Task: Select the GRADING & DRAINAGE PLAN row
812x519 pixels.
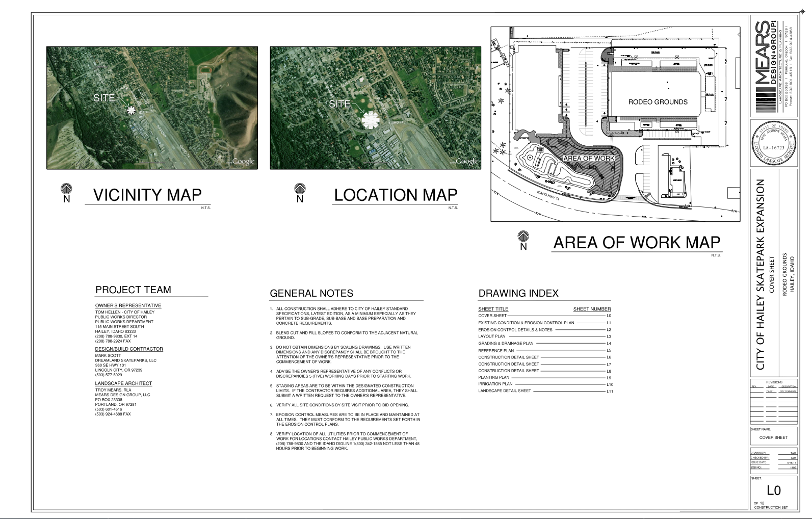Action: [544, 344]
